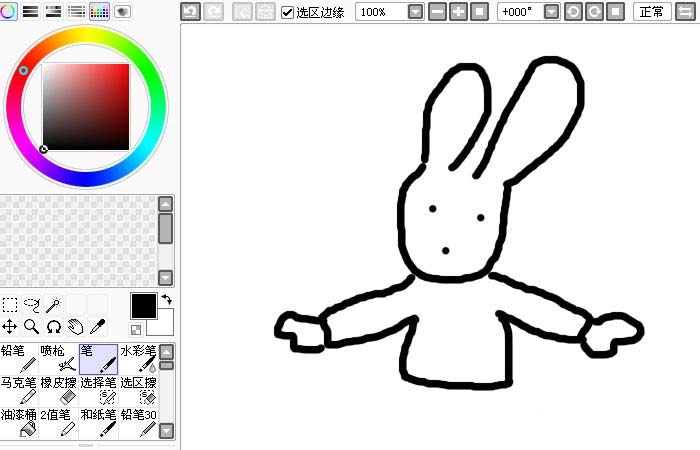Click the 正常 view mode button

point(651,12)
